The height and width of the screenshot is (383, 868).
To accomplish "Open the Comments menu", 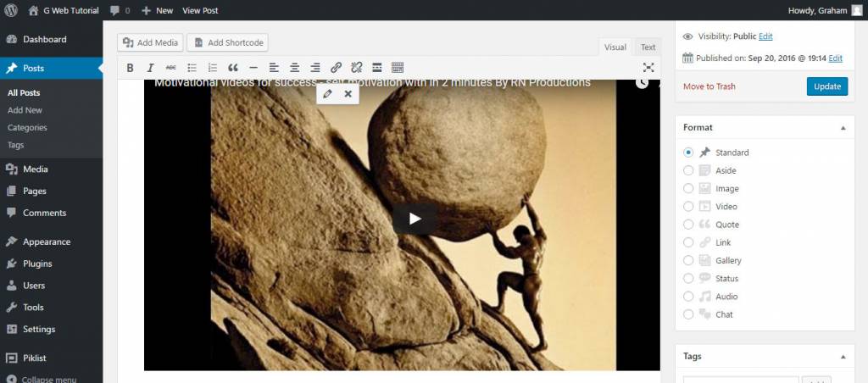I will (51, 213).
